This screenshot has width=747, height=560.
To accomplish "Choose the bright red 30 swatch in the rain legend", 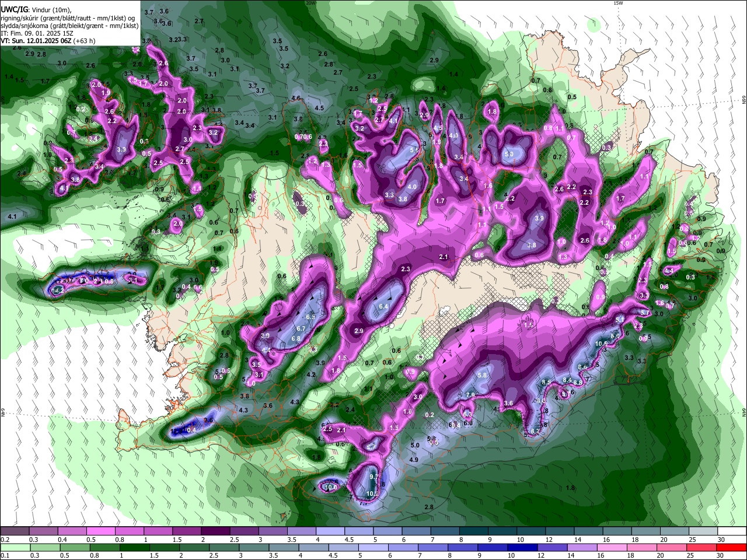I will coord(731,547).
